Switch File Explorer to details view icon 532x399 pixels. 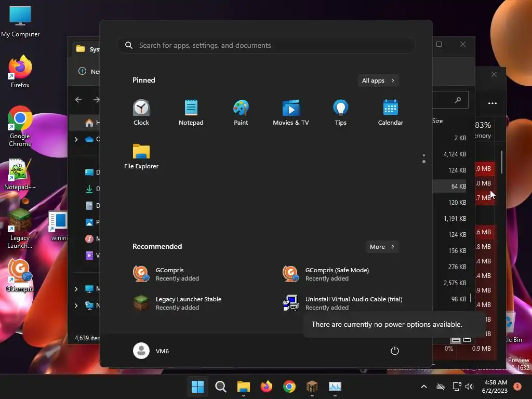pos(456,340)
